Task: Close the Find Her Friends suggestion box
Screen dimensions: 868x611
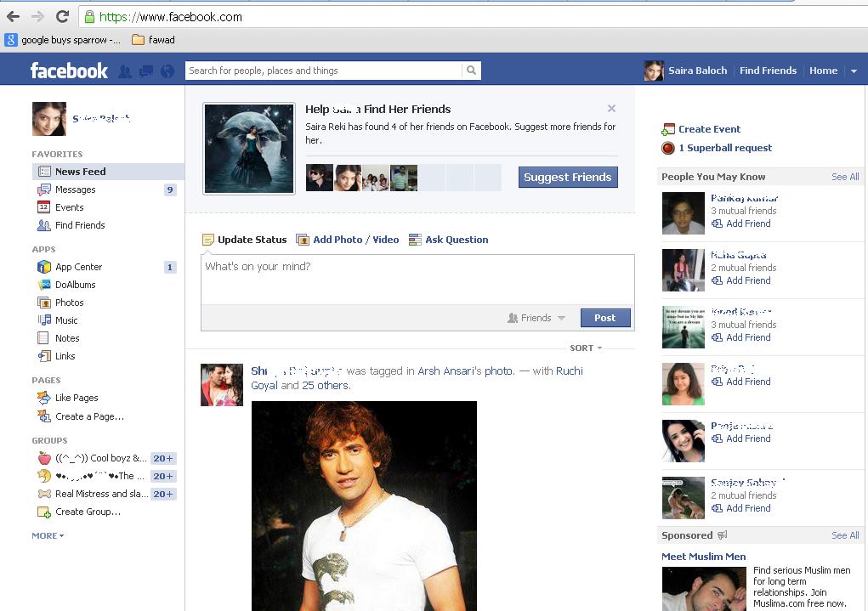Action: coord(611,109)
